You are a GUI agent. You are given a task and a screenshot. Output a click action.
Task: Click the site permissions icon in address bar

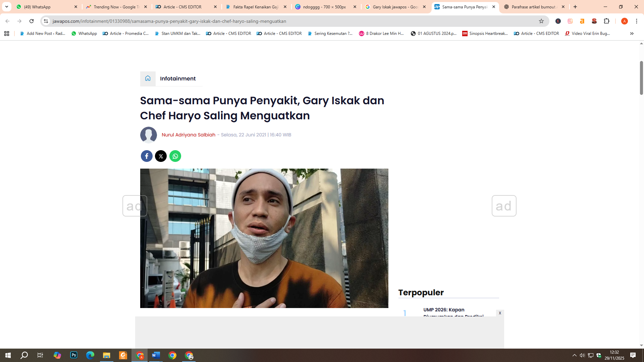tap(46, 21)
